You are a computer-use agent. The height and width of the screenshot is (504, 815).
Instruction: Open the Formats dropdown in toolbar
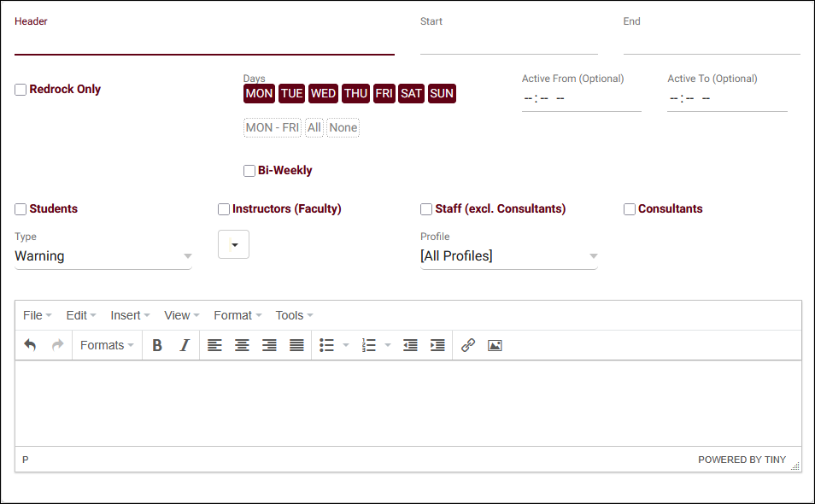coord(107,345)
